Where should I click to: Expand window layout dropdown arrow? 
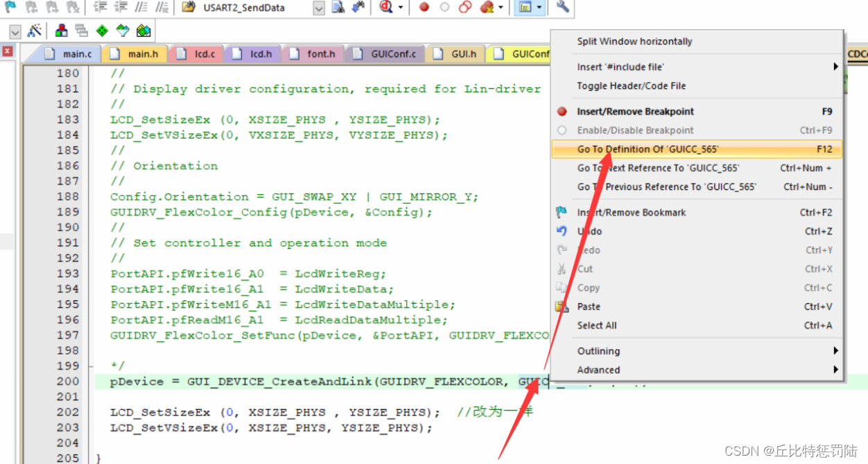pyautogui.click(x=539, y=8)
